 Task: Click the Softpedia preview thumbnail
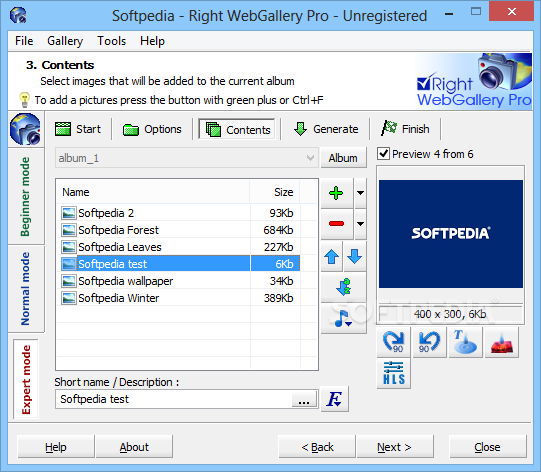(x=451, y=234)
